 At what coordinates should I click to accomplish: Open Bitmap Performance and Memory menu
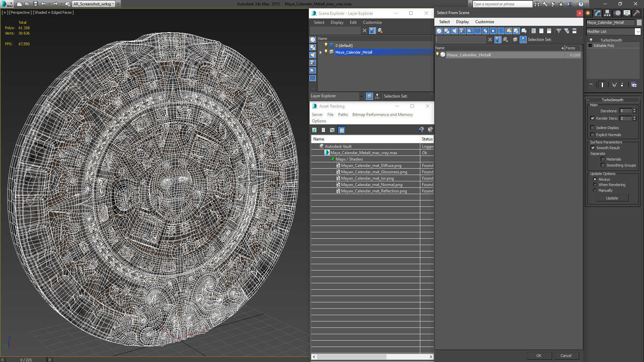pyautogui.click(x=382, y=115)
